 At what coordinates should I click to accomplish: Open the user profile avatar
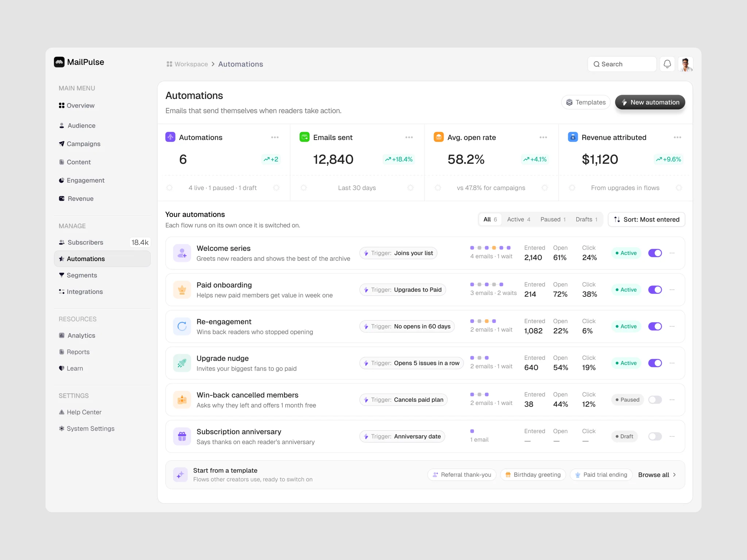point(686,64)
